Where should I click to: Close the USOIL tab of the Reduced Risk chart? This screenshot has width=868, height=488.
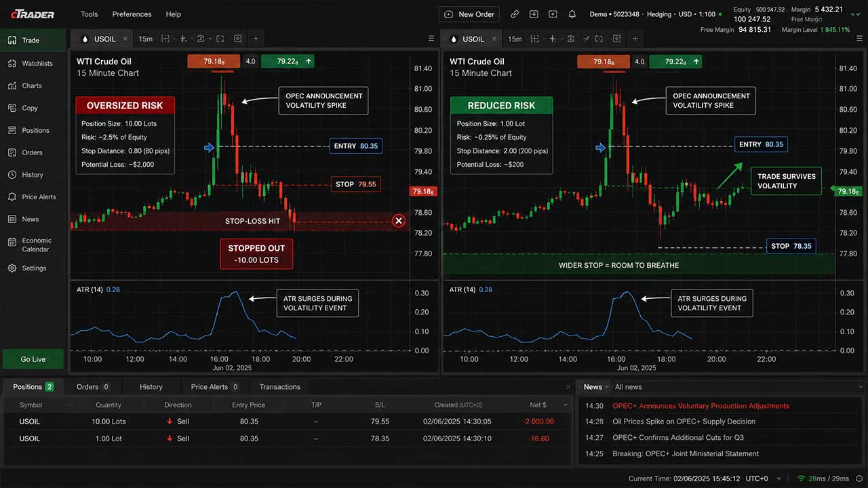pyautogui.click(x=494, y=39)
